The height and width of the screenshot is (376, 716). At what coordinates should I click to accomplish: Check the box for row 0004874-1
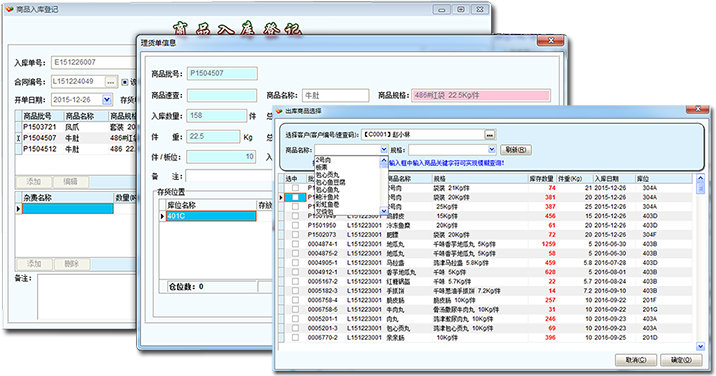(x=295, y=244)
